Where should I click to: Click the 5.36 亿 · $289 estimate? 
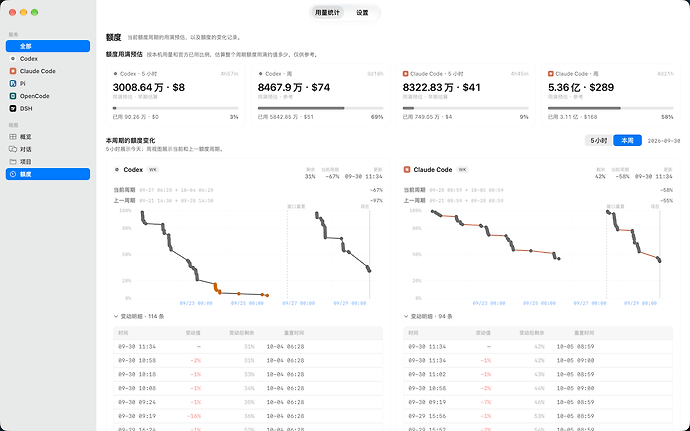pyautogui.click(x=581, y=87)
